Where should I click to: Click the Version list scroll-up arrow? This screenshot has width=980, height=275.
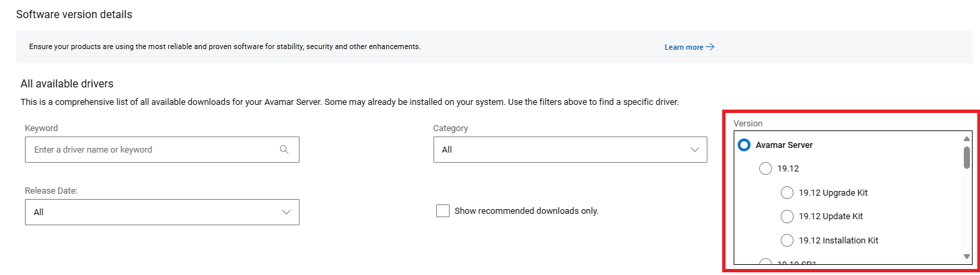point(967,139)
